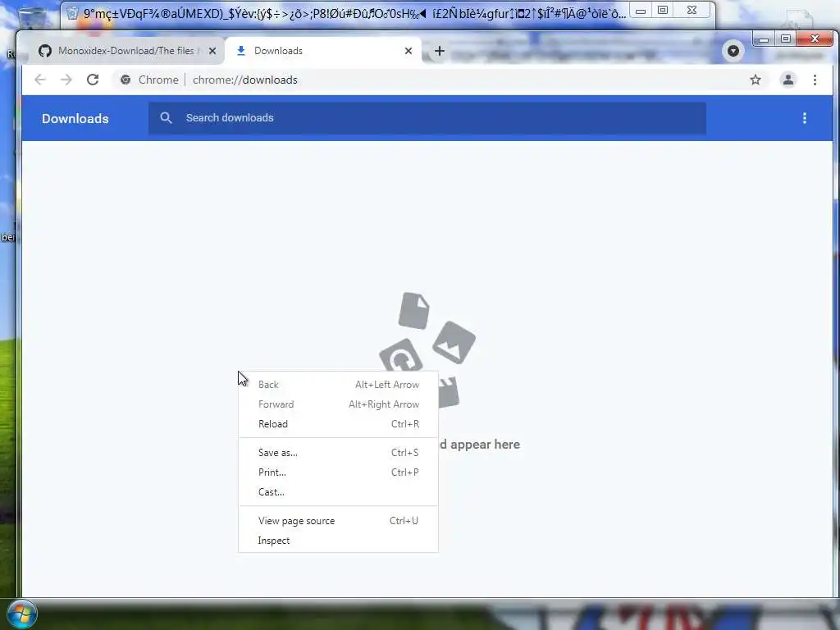Maximize the Chrome window
The height and width of the screenshot is (630, 840).
tap(785, 39)
